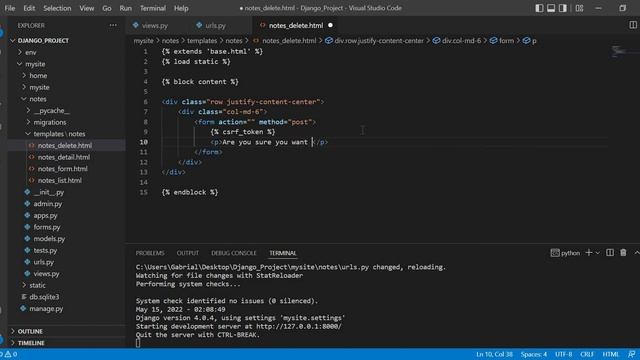Screen dimensions: 640x360
Task: Close unsaved notes_delete.html tab dot
Action: pyautogui.click(x=330, y=25)
